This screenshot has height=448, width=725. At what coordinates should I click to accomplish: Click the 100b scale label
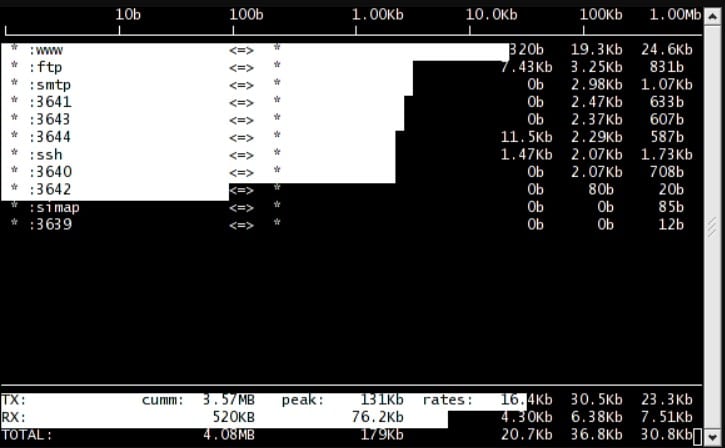246,15
